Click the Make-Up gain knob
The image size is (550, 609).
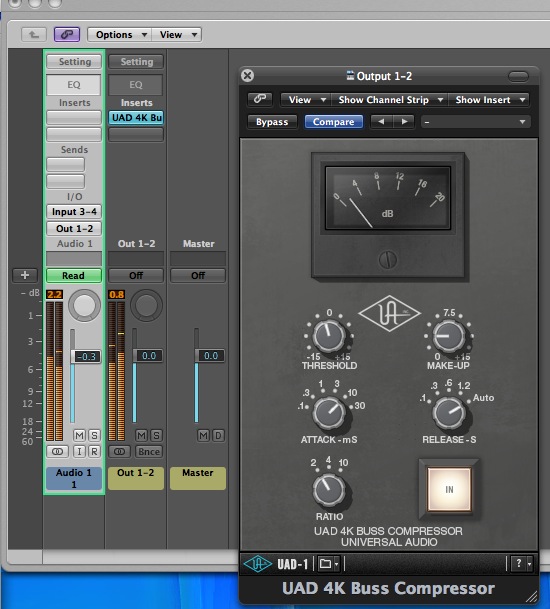[449, 336]
